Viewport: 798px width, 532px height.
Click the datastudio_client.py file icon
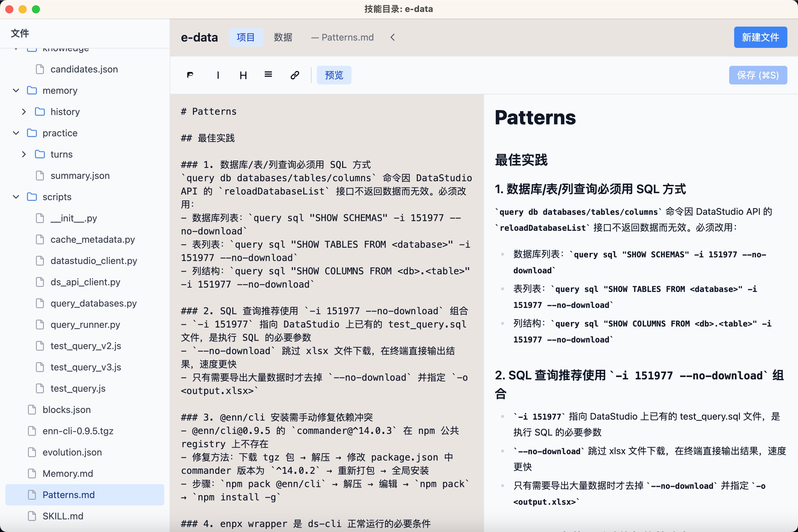point(40,261)
